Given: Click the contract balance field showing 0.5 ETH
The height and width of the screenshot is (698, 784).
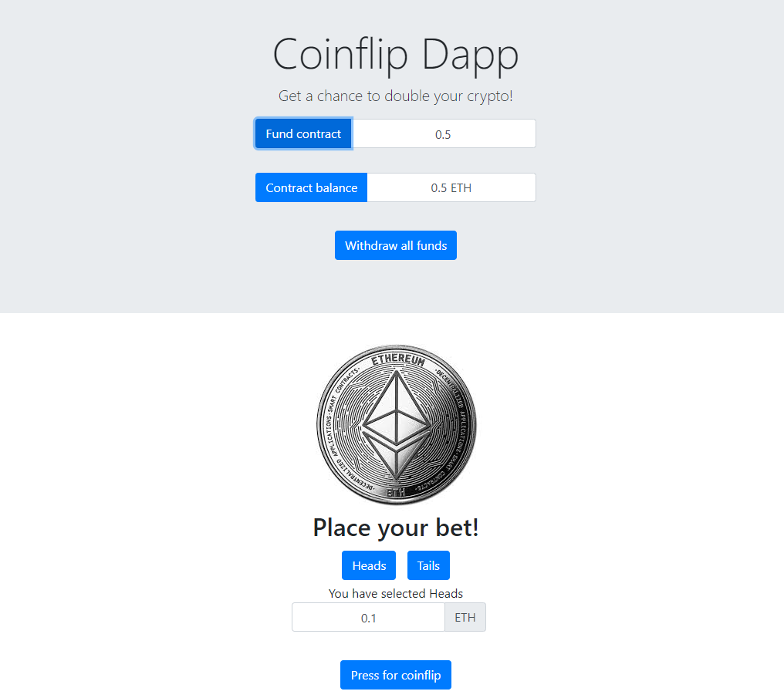Looking at the screenshot, I should coord(451,188).
